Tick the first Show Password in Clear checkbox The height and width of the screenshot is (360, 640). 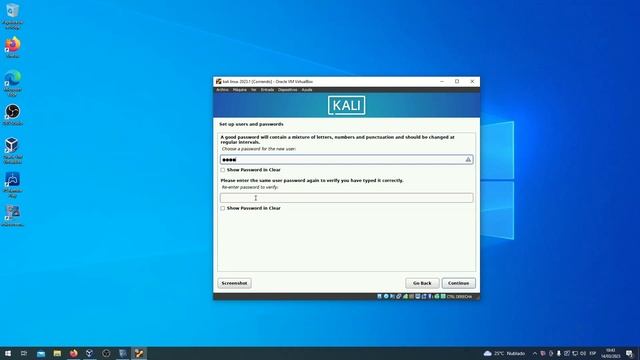tap(222, 170)
